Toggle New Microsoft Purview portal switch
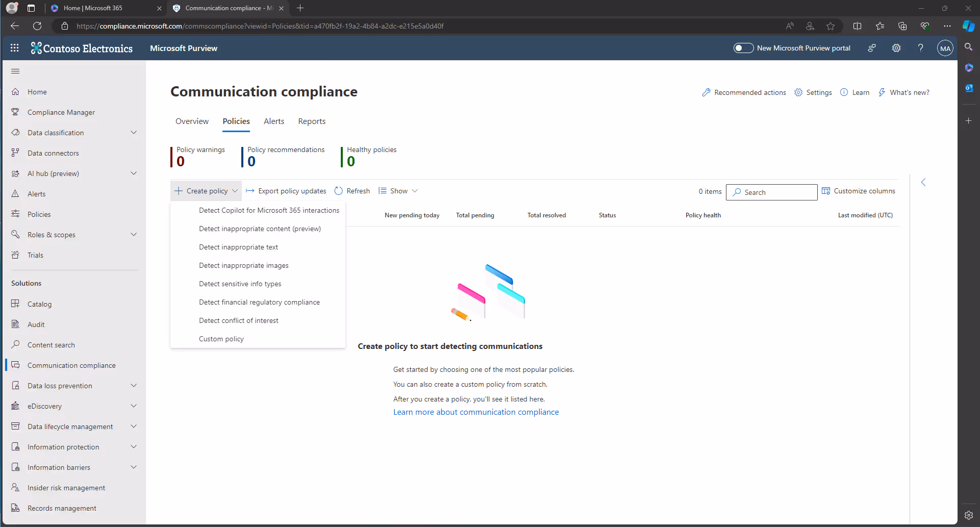Screen dimensions: 980x527 (x=743, y=48)
